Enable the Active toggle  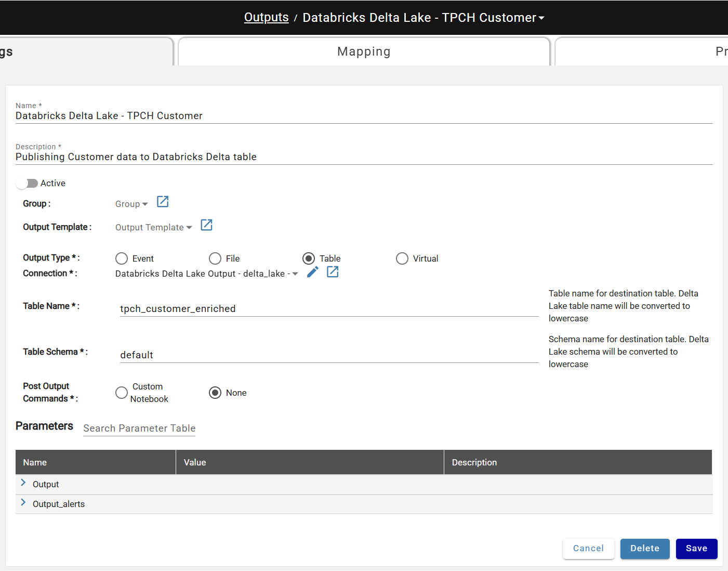tap(27, 183)
